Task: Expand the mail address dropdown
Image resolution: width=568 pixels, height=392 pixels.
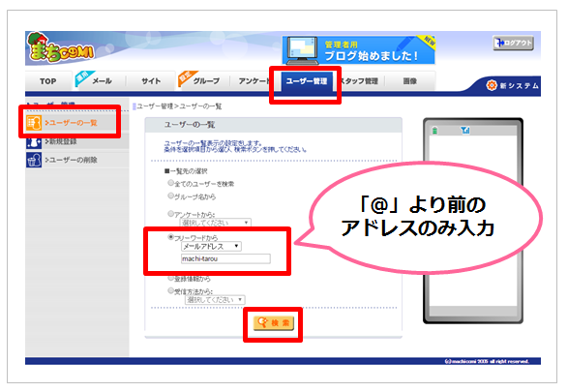Action: pyautogui.click(x=211, y=247)
